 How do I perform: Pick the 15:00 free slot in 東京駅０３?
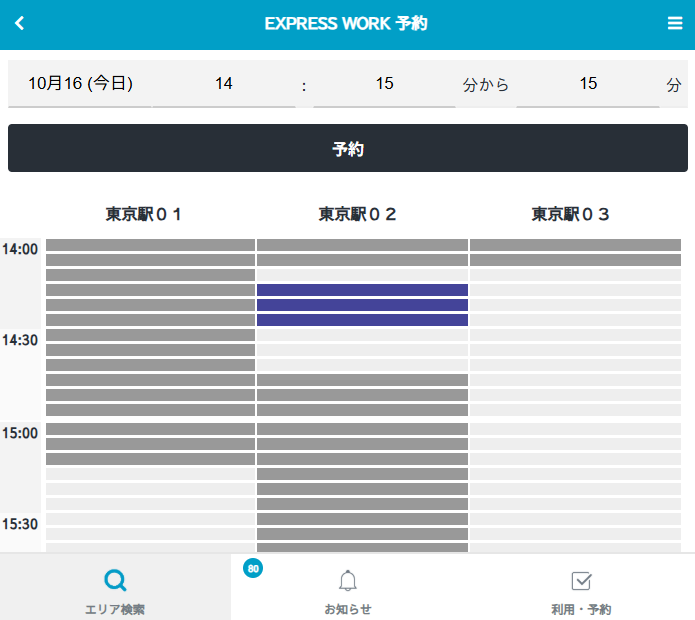pos(575,429)
